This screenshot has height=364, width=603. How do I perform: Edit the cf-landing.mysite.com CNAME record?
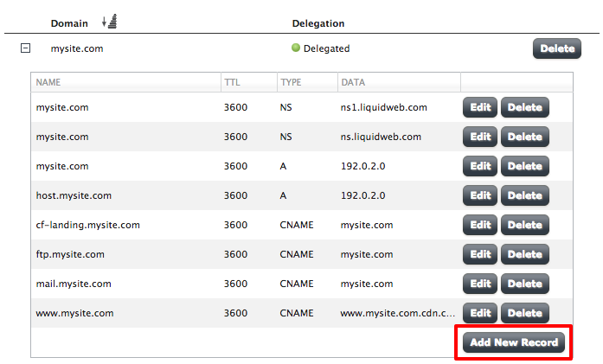(x=480, y=226)
